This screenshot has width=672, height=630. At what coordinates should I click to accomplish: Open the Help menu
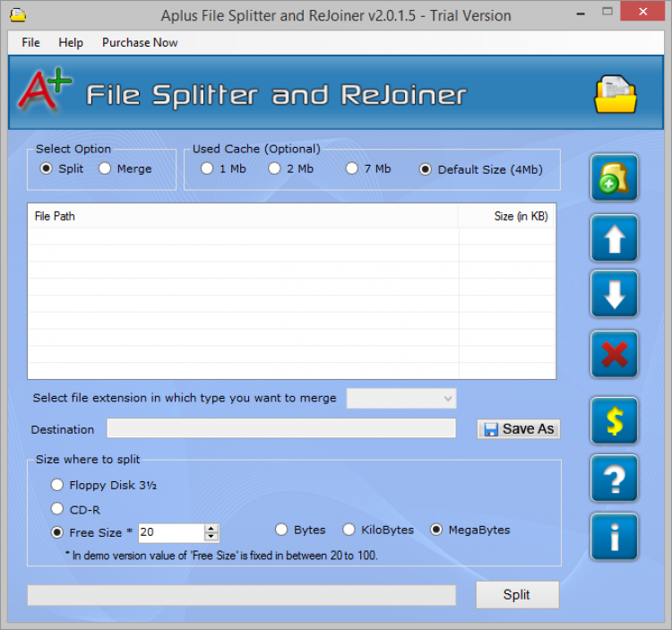coord(71,42)
